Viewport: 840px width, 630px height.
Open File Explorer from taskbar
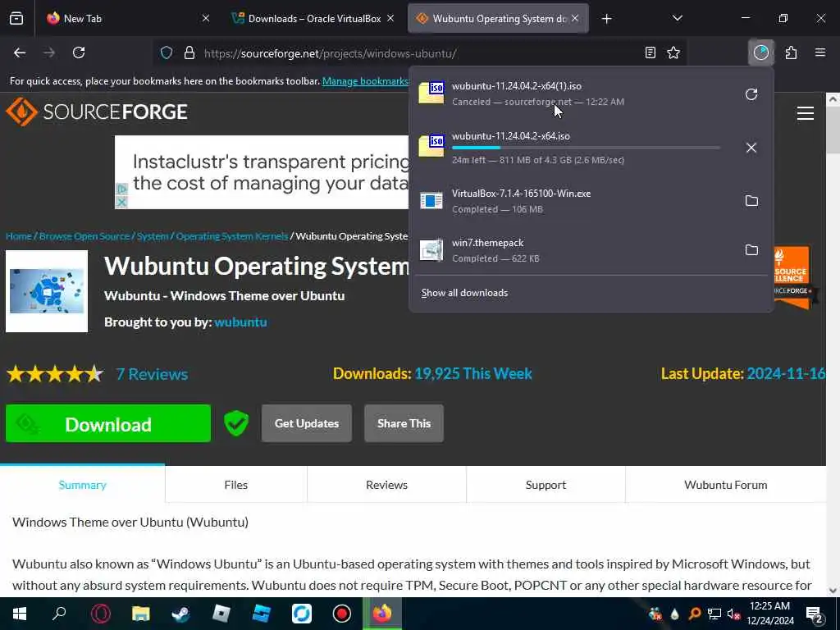pyautogui.click(x=141, y=614)
